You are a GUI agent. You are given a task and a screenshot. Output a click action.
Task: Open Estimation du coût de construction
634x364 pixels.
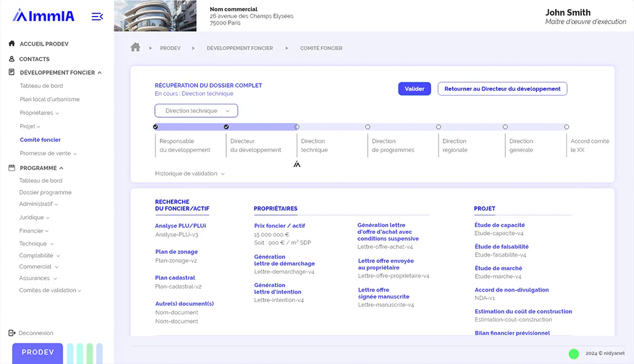pyautogui.click(x=523, y=311)
